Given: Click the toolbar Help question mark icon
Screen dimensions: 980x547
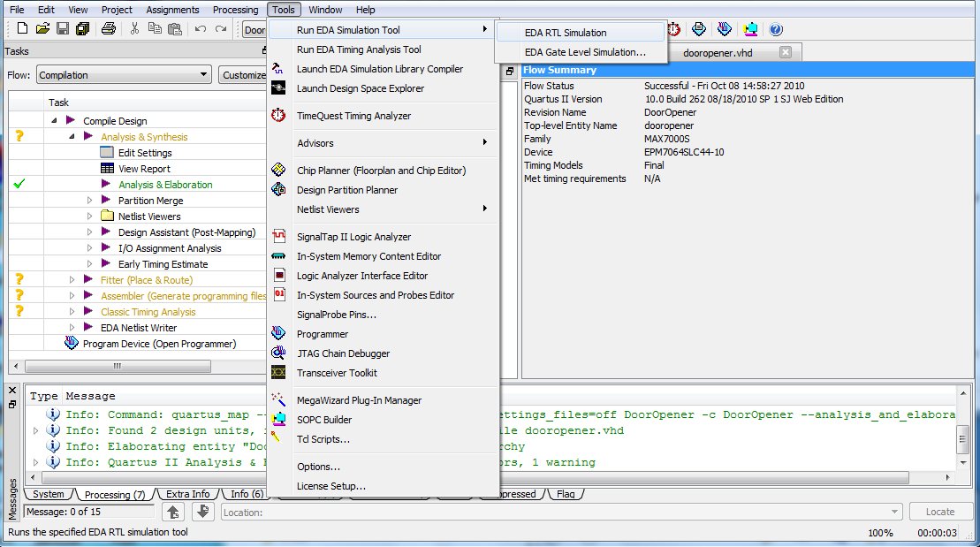Looking at the screenshot, I should coord(776,29).
